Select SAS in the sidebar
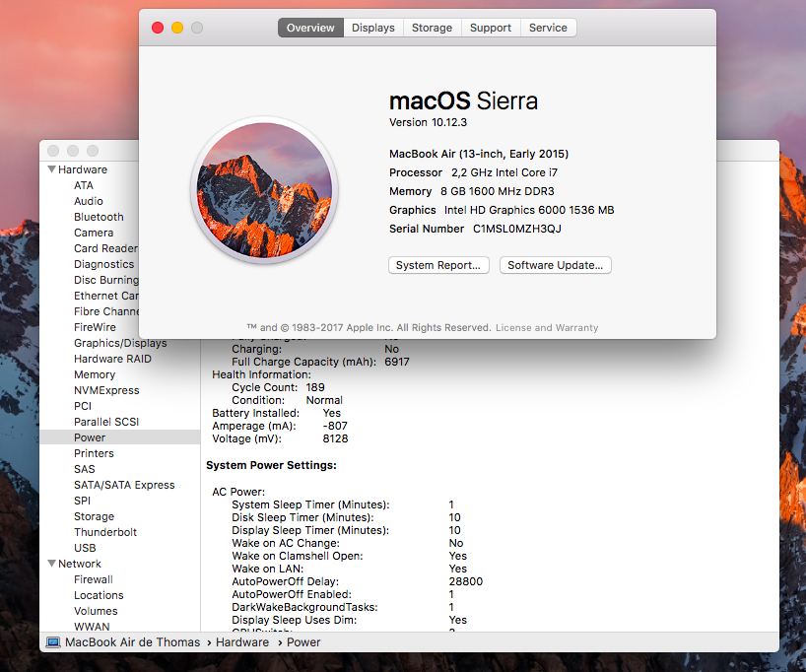This screenshot has height=672, width=806. coord(85,469)
